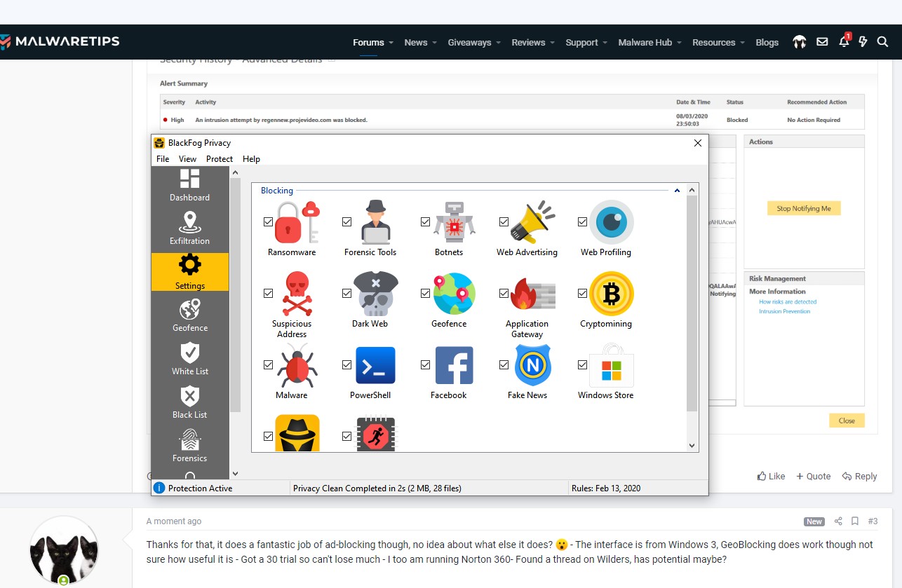Click the Facebook logo icon
Viewport: 902px width, 588px height.
(454, 365)
